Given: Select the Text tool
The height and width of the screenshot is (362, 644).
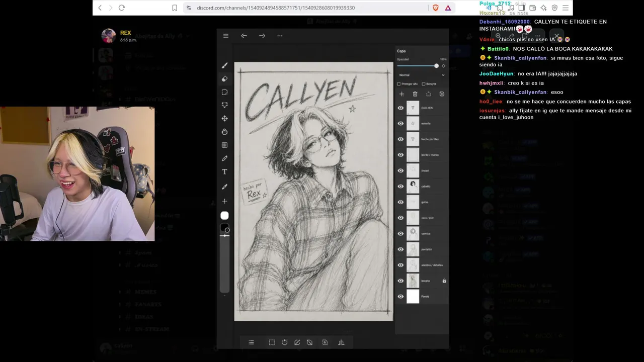Looking at the screenshot, I should coord(224,172).
